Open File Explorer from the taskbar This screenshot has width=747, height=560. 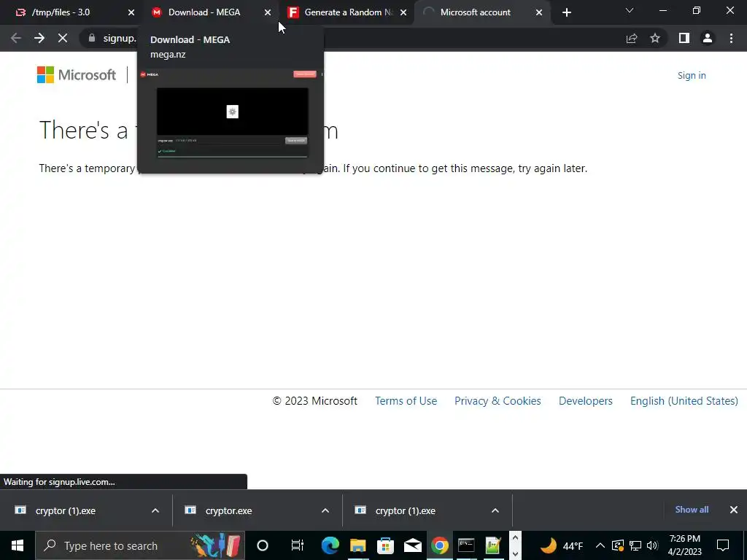pos(357,545)
